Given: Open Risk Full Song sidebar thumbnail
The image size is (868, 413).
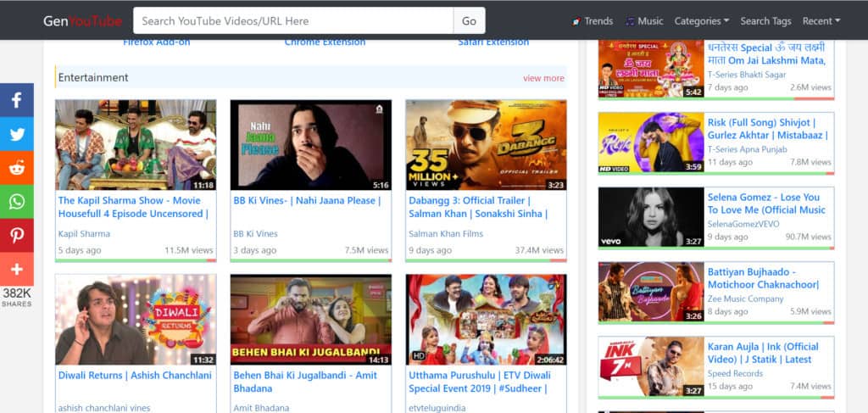Looking at the screenshot, I should (651, 142).
